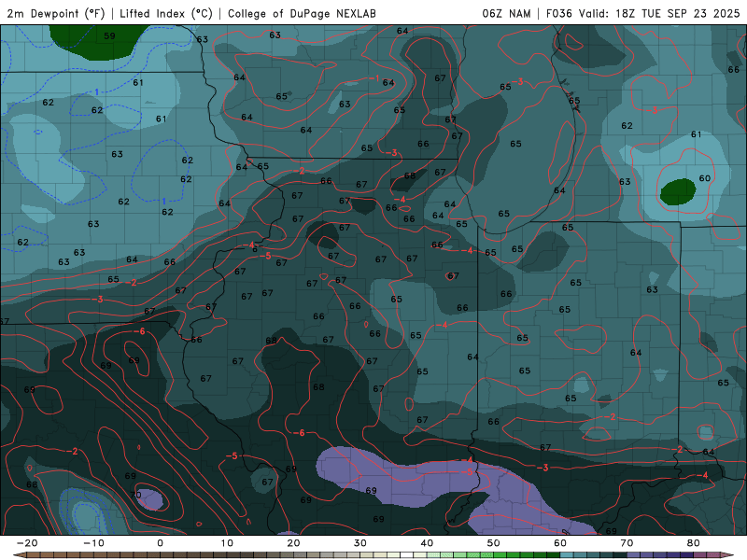Screen dimensions: 747x560
Task: Click the 60 dewpoint value beside the green oval
Action: (705, 178)
